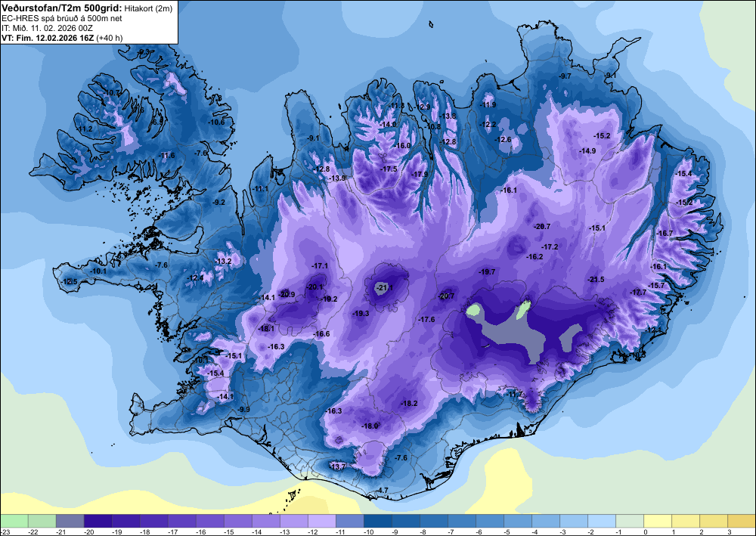The width and height of the screenshot is (756, 536).
Task: Click the -14.0 temperature label
Action: (388, 124)
